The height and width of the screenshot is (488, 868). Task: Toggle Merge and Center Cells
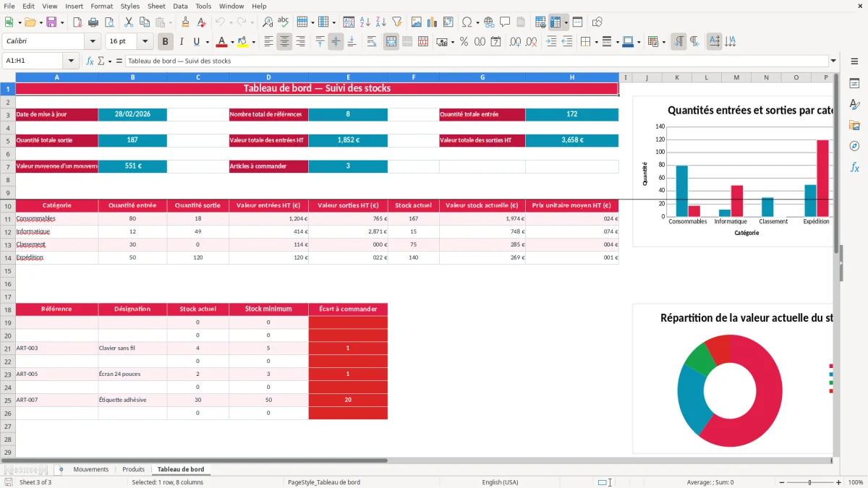(x=391, y=42)
